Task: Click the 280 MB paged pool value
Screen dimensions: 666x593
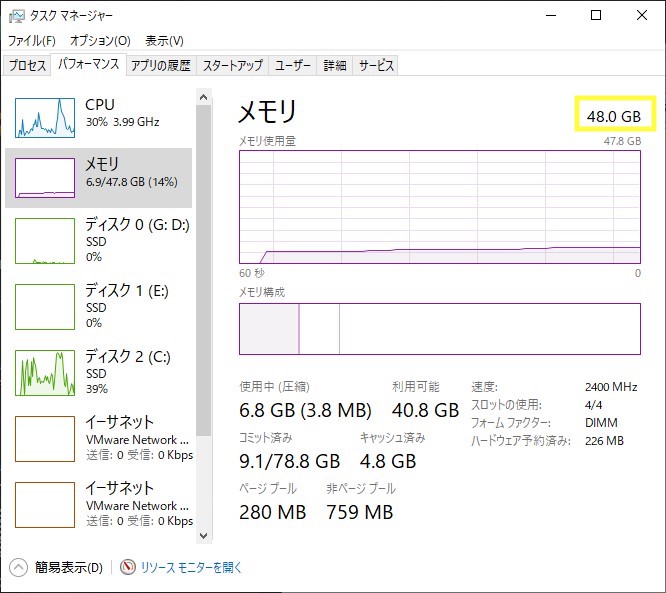Action: (x=273, y=512)
